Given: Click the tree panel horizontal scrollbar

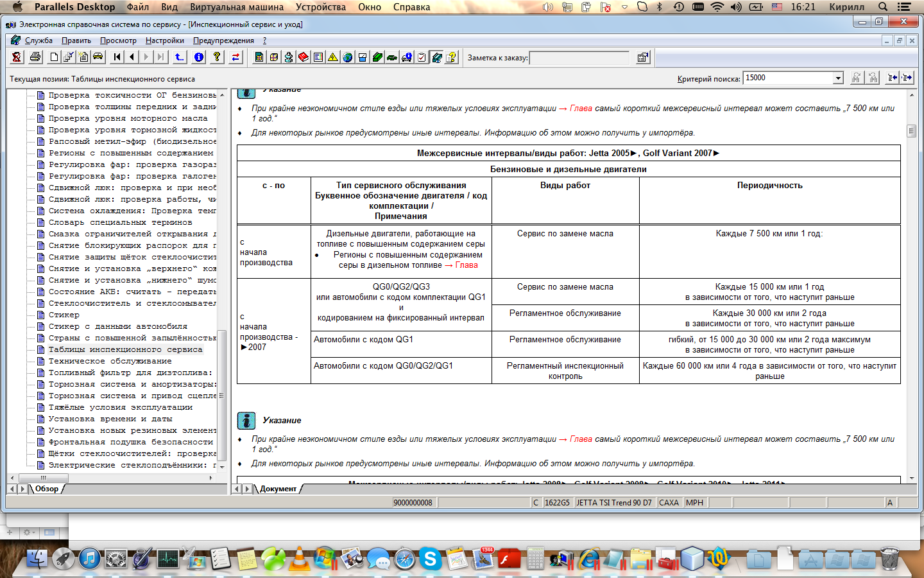Looking at the screenshot, I should [x=116, y=478].
